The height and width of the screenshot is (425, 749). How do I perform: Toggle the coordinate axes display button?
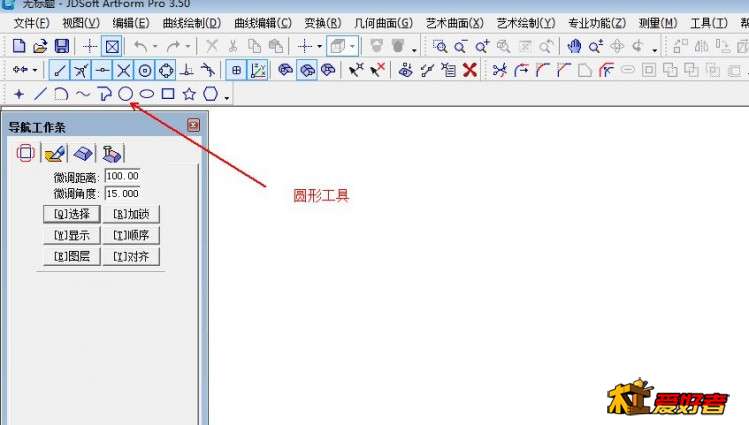coord(257,71)
